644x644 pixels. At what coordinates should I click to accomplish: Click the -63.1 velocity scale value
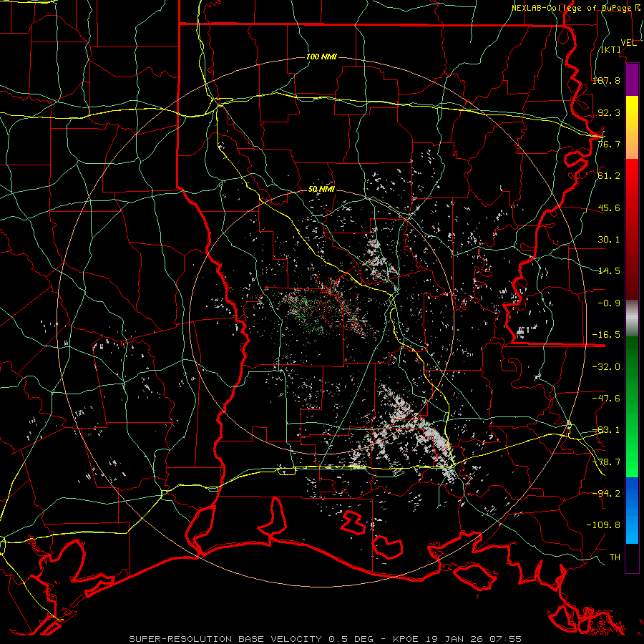(606, 430)
